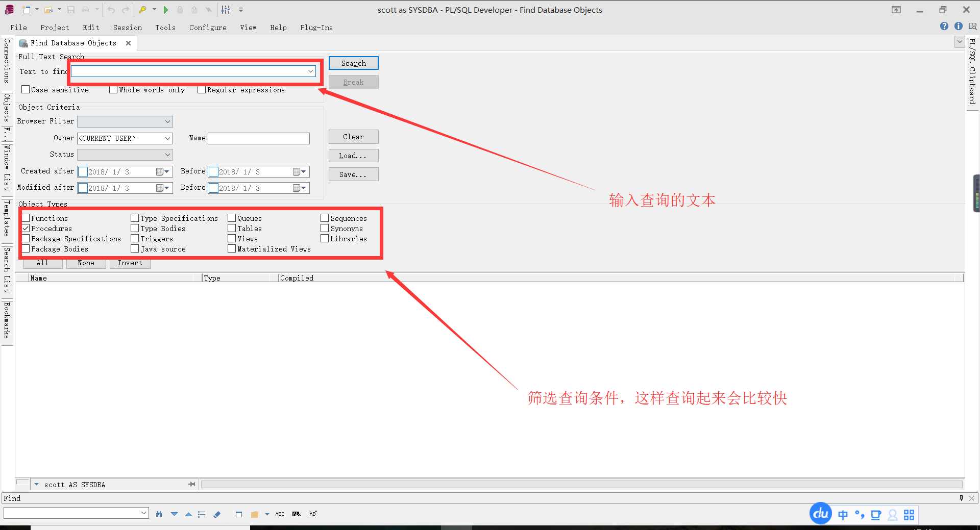The image size is (980, 530).
Task: Click the Compiled column header in results
Action: (x=297, y=278)
